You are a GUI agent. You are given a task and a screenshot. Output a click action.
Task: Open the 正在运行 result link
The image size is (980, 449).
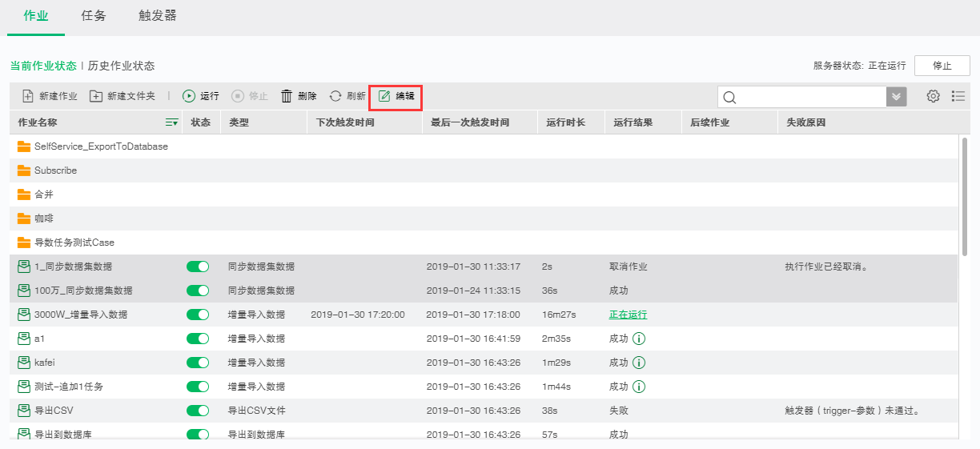[628, 315]
